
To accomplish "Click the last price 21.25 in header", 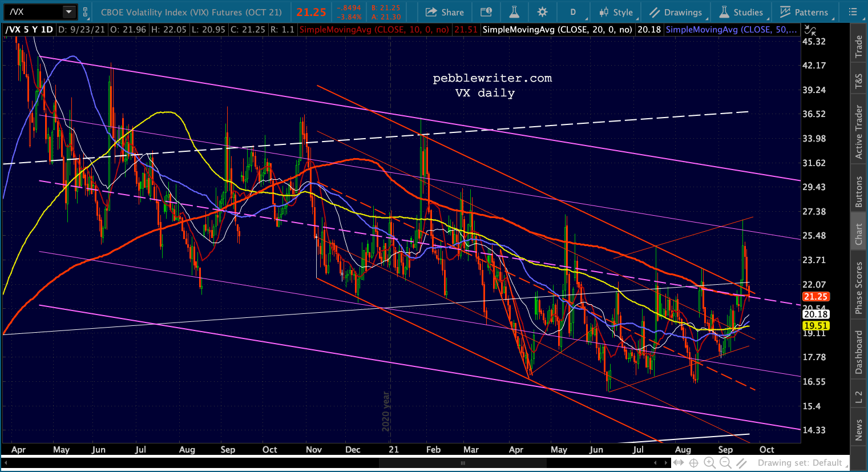I will pyautogui.click(x=311, y=12).
